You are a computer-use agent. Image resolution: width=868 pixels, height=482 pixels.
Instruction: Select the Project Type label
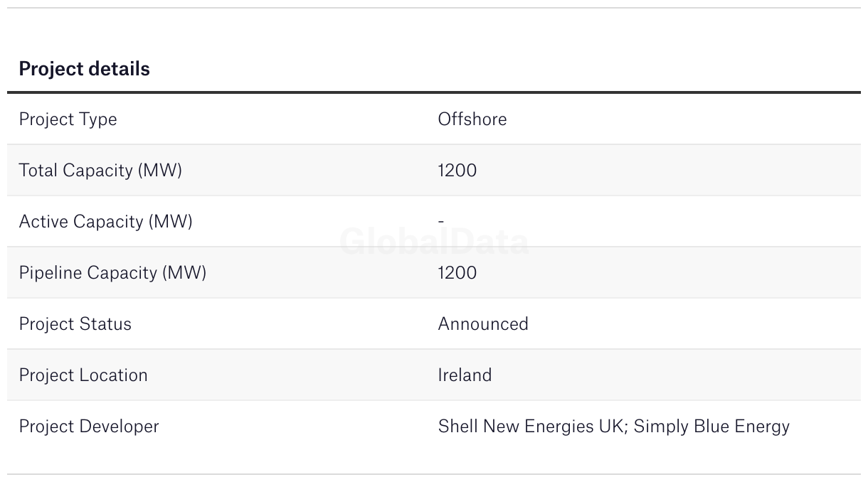(x=68, y=119)
